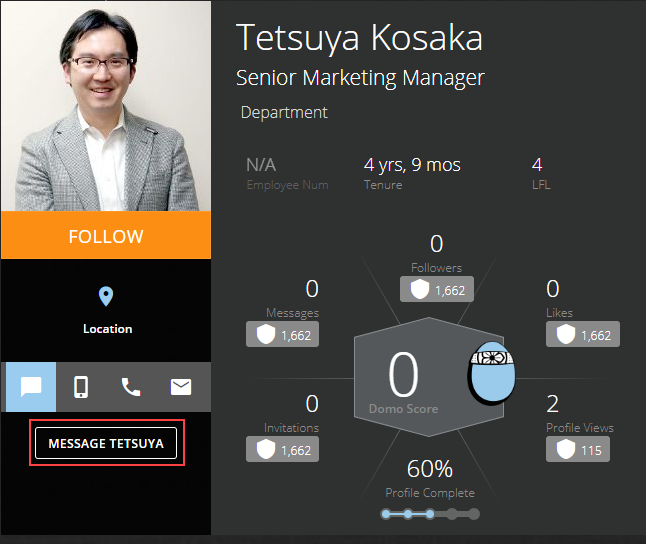This screenshot has height=544, width=646.
Task: Click the Likes 1,662 shield badge
Action: 583,334
